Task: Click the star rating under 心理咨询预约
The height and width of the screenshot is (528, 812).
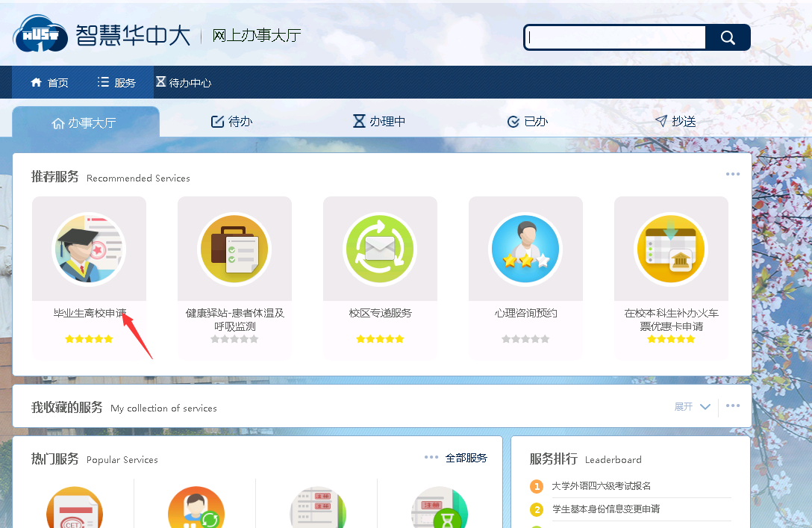Action: 525,339
